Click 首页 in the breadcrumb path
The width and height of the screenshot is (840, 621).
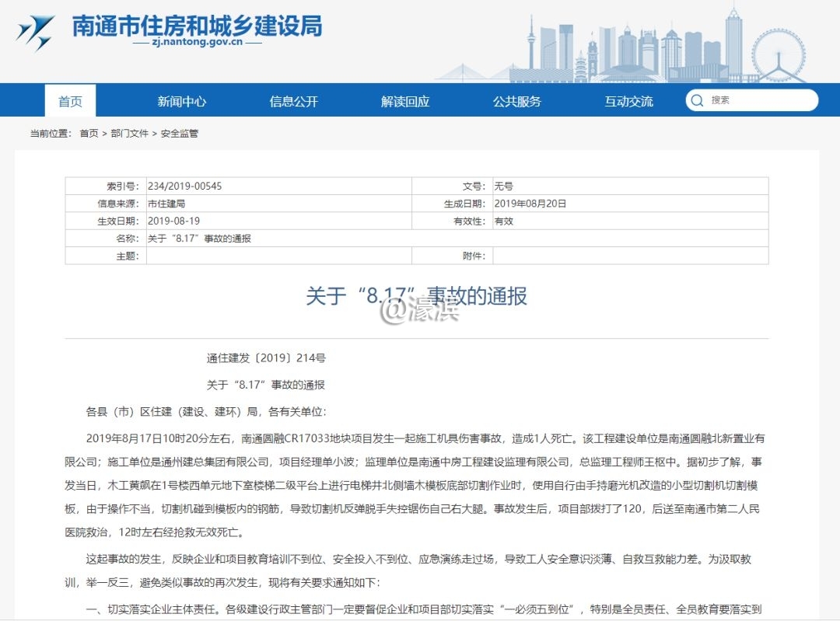click(x=89, y=134)
